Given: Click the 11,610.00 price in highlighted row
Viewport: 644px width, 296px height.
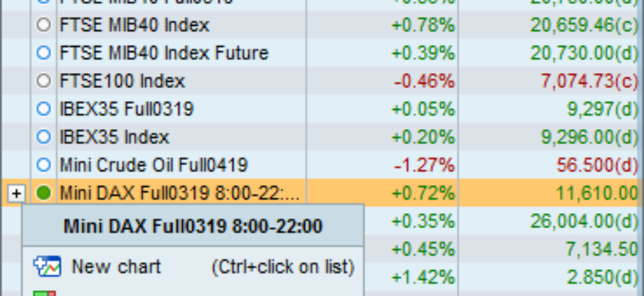Looking at the screenshot, I should point(597,193).
